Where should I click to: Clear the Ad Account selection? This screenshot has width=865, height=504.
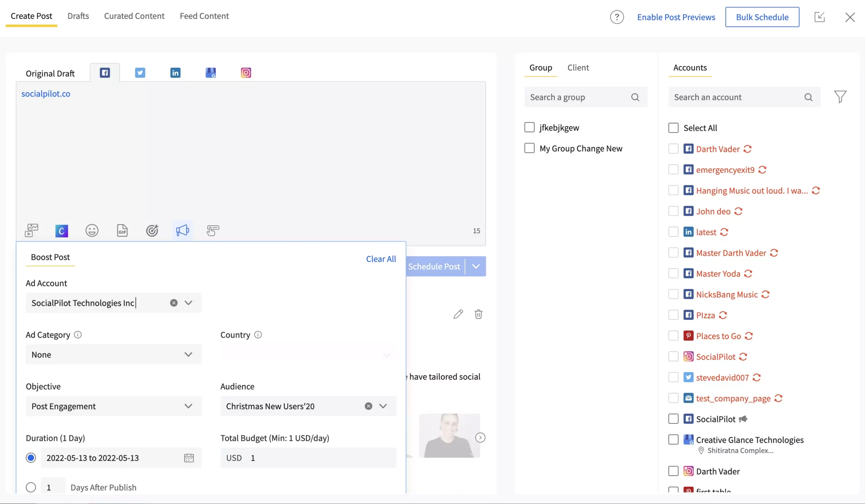click(174, 303)
